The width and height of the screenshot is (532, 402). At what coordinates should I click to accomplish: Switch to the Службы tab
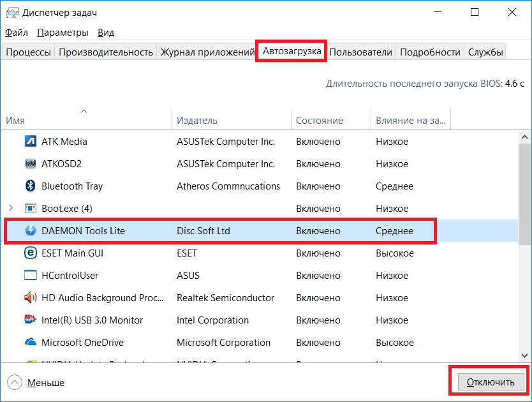tap(485, 52)
